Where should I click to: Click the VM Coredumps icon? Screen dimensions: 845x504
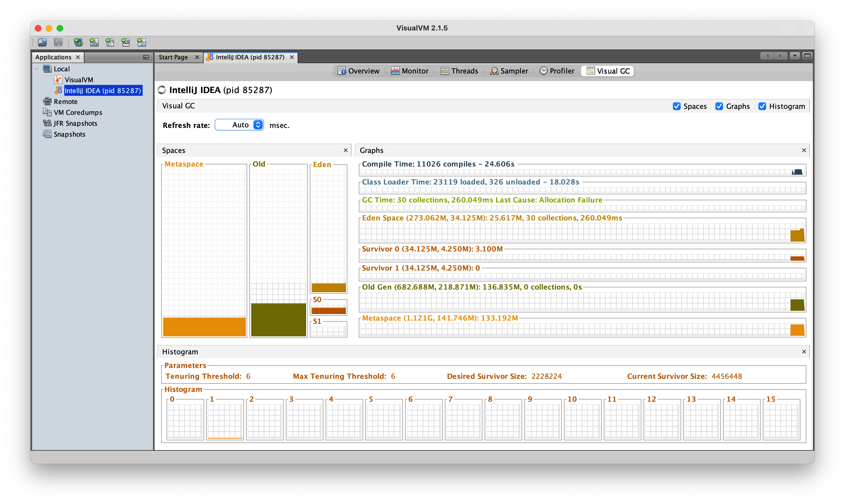(47, 112)
